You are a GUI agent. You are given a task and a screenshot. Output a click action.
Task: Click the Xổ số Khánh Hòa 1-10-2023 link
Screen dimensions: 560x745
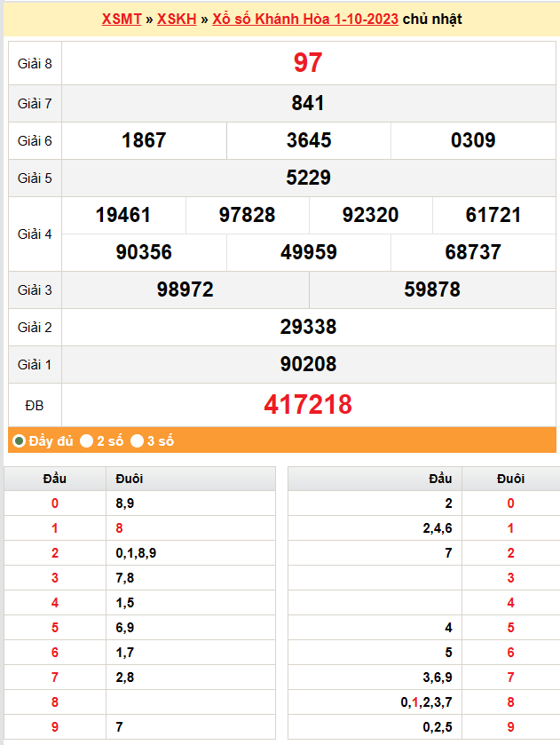tap(305, 19)
